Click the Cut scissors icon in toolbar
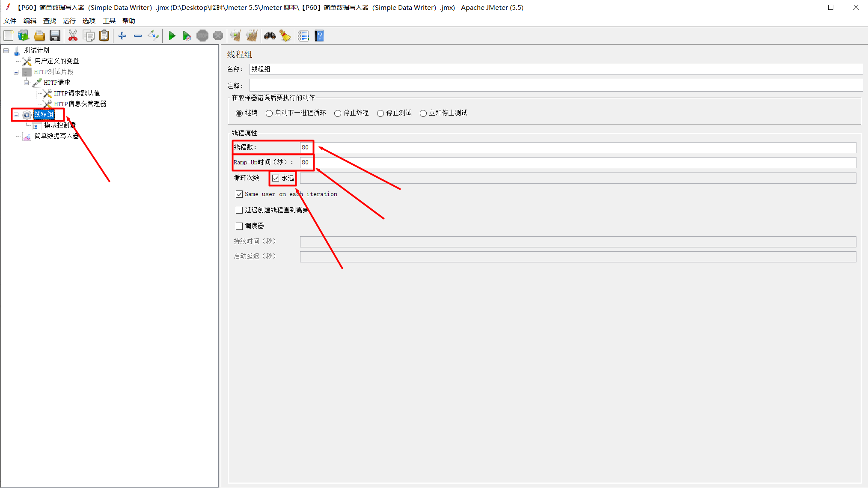Image resolution: width=868 pixels, height=488 pixels. click(x=73, y=36)
